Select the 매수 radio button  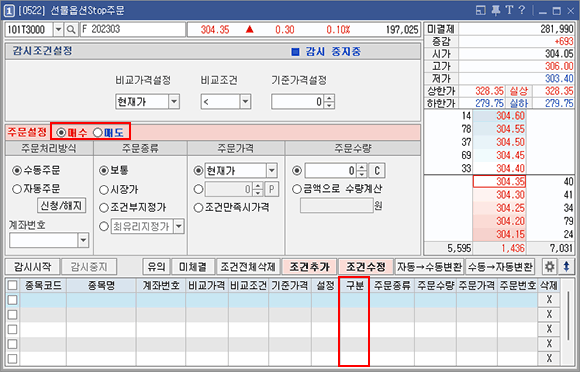61,132
